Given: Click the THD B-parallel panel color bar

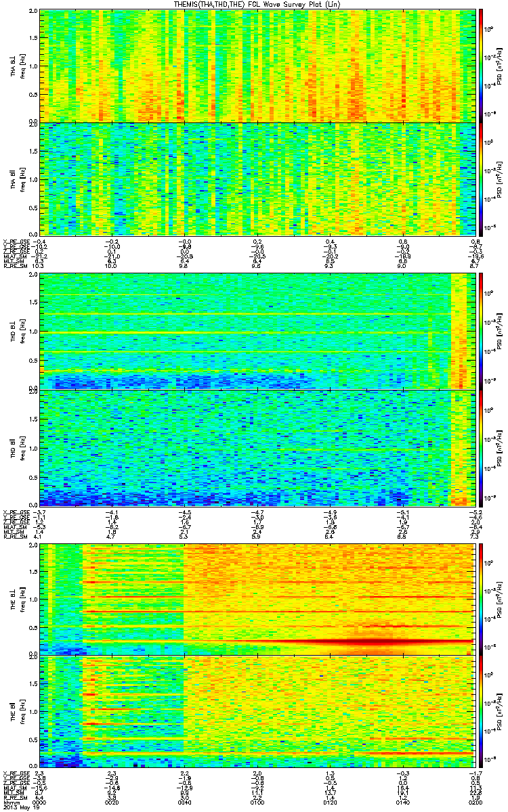Looking at the screenshot, I should pos(482,447).
